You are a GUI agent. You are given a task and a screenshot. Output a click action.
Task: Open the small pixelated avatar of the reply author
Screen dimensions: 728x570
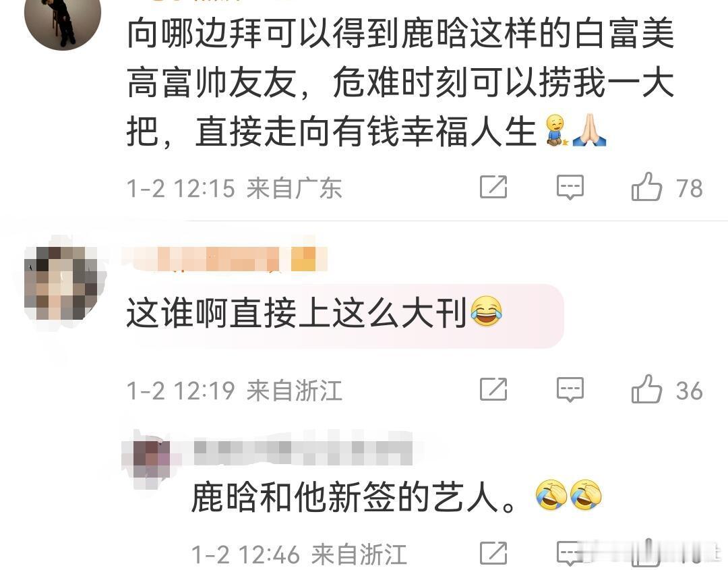coord(150,460)
